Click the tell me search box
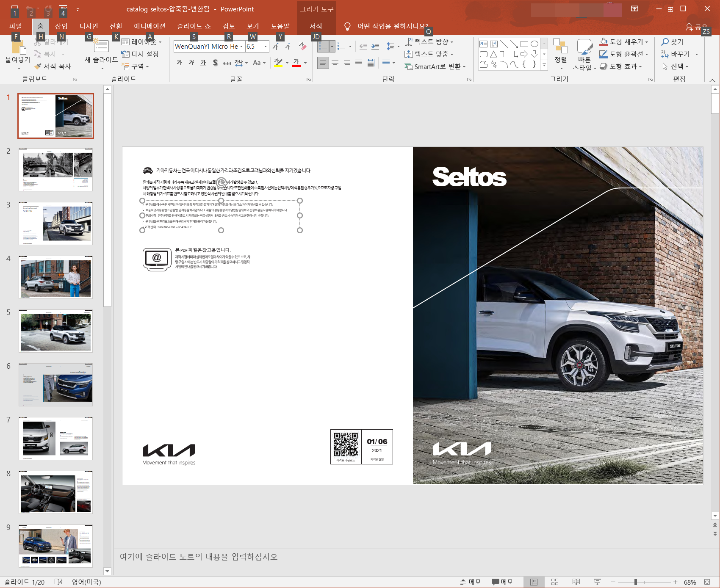 click(x=393, y=26)
